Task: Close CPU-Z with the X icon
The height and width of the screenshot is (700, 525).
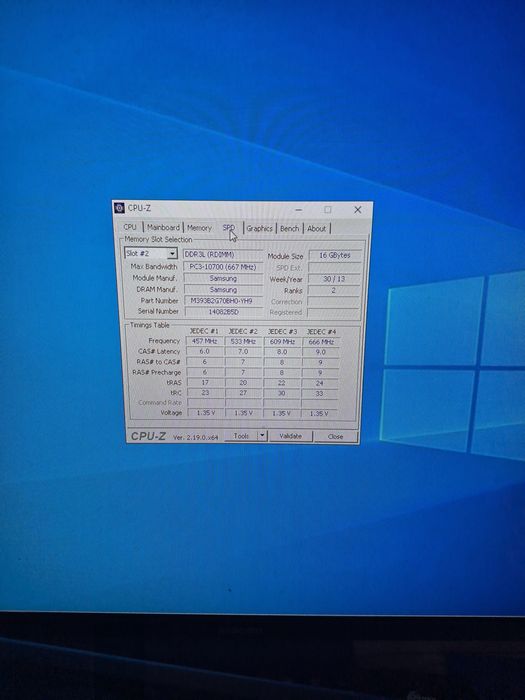Action: pyautogui.click(x=358, y=209)
